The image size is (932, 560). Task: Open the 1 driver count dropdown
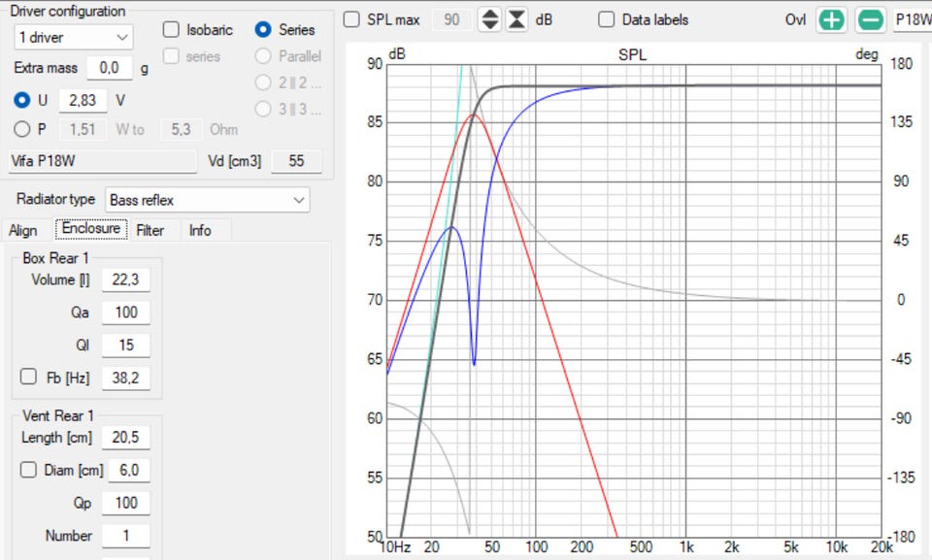tap(74, 37)
